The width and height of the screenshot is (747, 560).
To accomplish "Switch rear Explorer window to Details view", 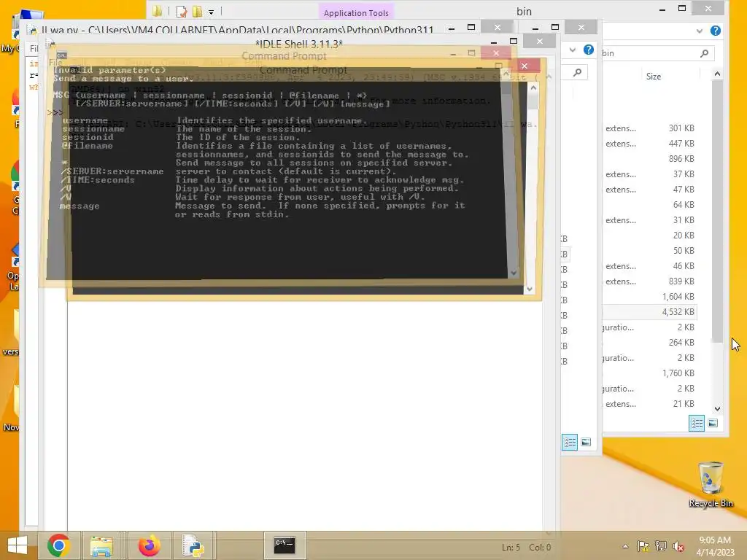I will pos(570,443).
